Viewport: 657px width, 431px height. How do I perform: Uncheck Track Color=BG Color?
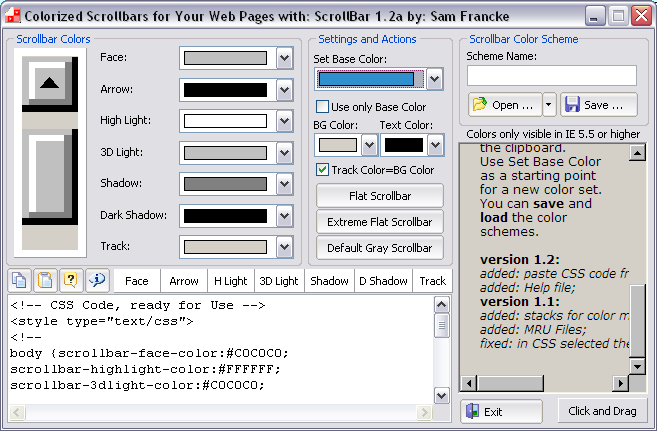pyautogui.click(x=322, y=170)
